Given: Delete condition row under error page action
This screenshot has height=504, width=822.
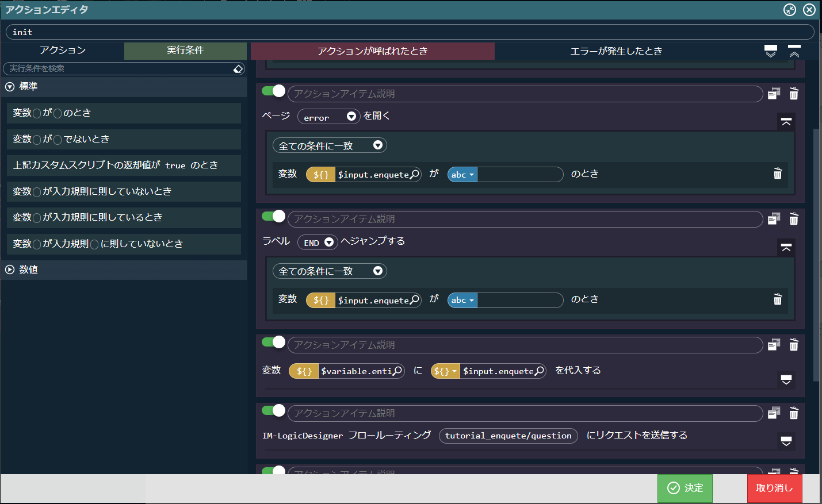Looking at the screenshot, I should click(x=778, y=174).
